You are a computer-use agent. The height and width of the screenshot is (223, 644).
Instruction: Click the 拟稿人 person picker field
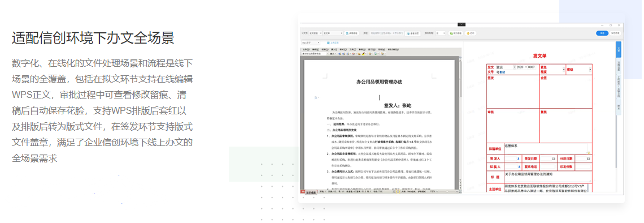pos(512,166)
